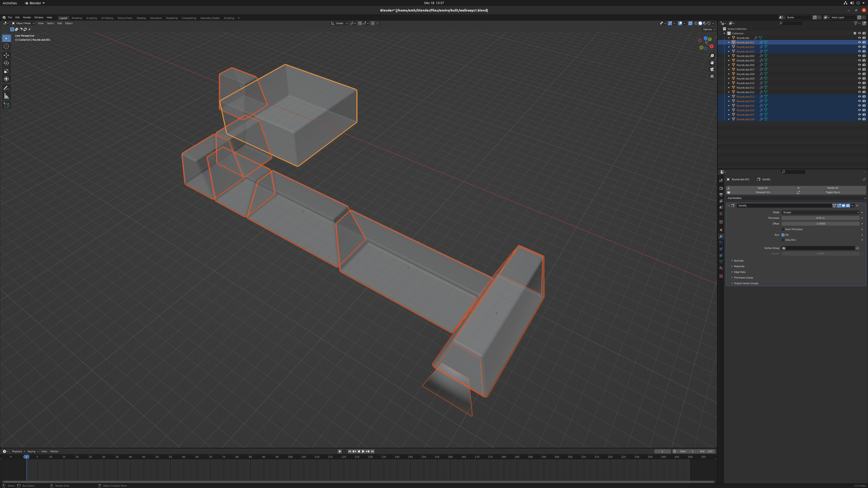Select the Transform tool

[6, 79]
